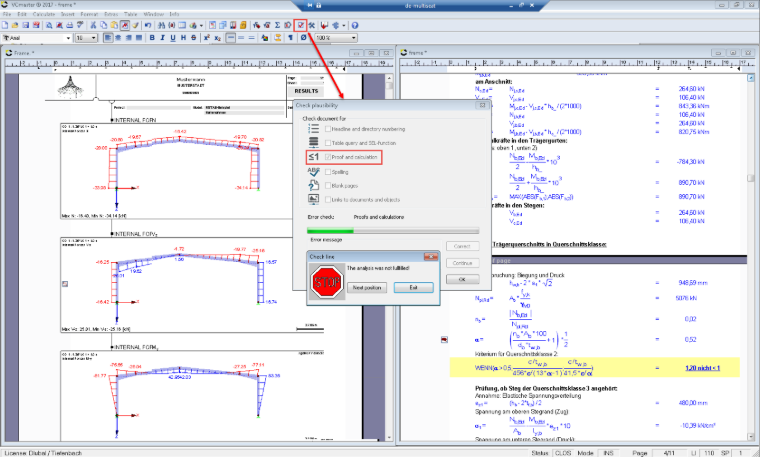
Task: Open the Calculate menu
Action: click(44, 15)
